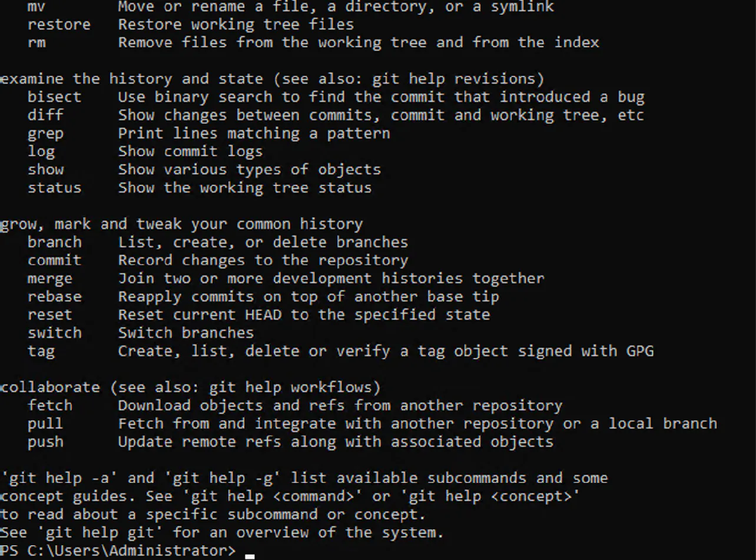
Task: Click the 'status' command name
Action: tap(54, 188)
